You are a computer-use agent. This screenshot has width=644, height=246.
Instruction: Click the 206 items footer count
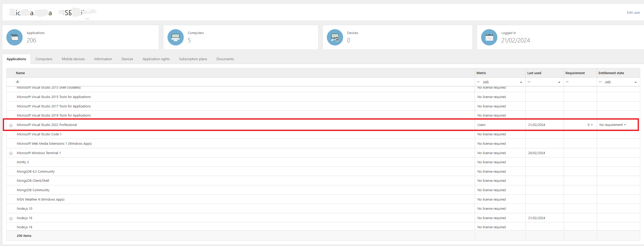(x=24, y=236)
